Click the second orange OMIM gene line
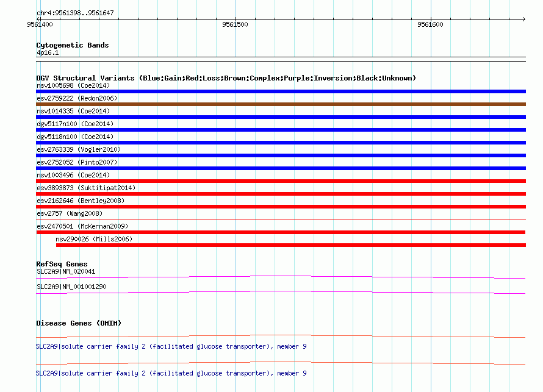Image resolution: width=543 pixels, height=392 pixels. point(281,363)
